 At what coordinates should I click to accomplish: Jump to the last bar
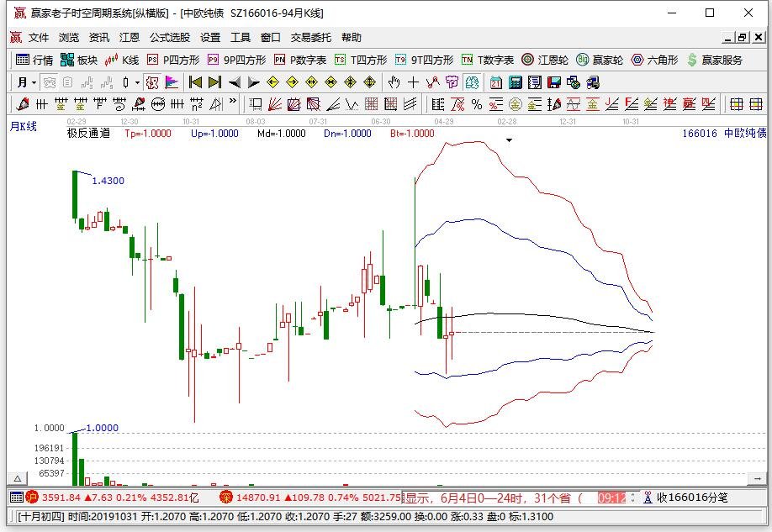coord(215,82)
